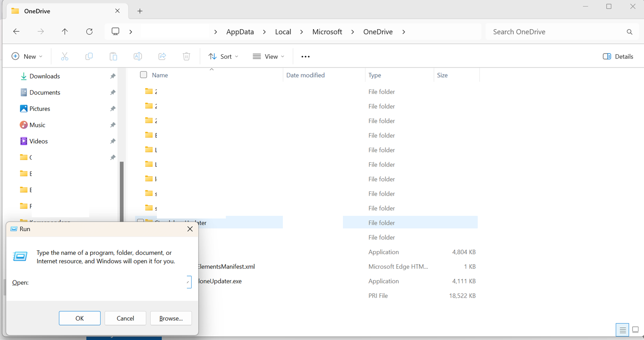Unpin Downloads using its pin icon
This screenshot has width=644, height=340.
(113, 76)
